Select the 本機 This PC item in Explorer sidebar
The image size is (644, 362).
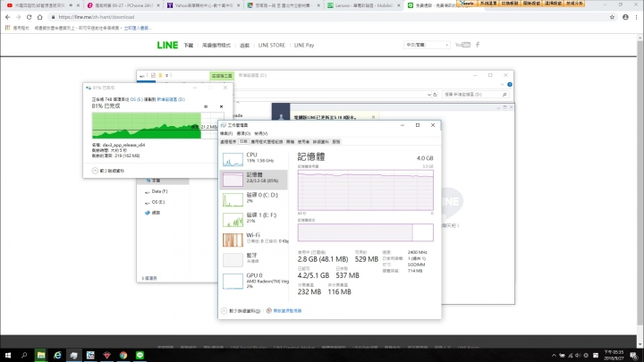pyautogui.click(x=156, y=181)
